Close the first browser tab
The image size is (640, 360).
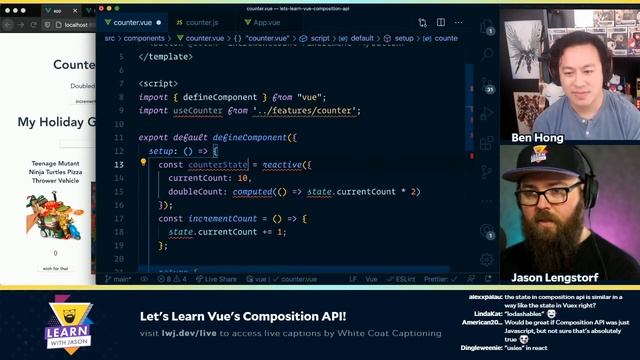(x=75, y=11)
